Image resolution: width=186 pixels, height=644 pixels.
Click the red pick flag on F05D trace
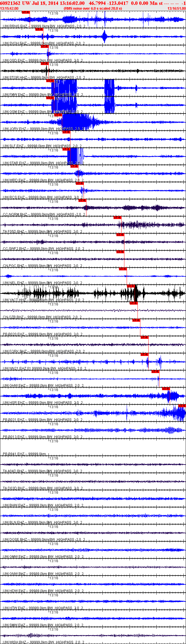(x=117, y=217)
